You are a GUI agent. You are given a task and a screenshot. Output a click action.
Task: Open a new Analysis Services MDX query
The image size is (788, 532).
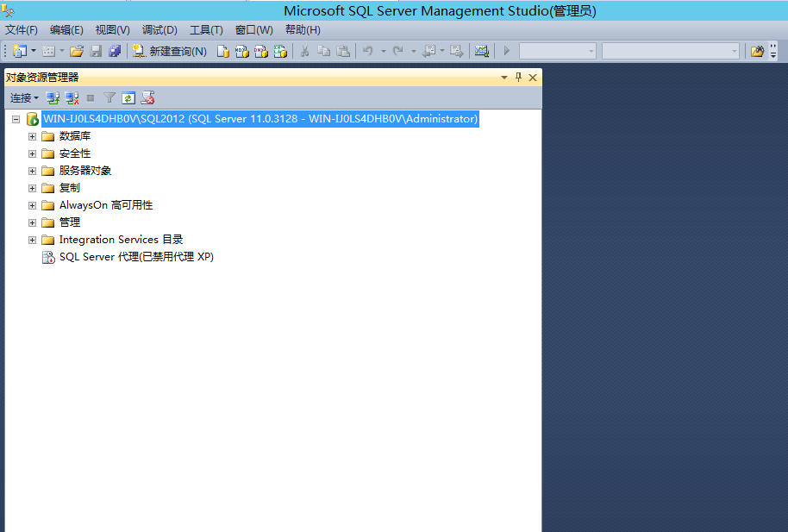click(x=243, y=51)
